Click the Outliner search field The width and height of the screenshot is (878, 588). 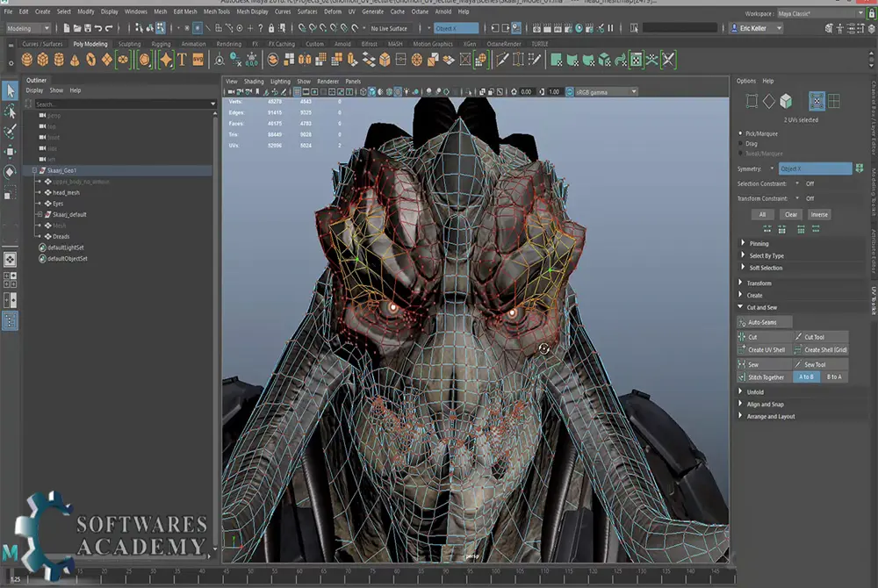pyautogui.click(x=125, y=104)
